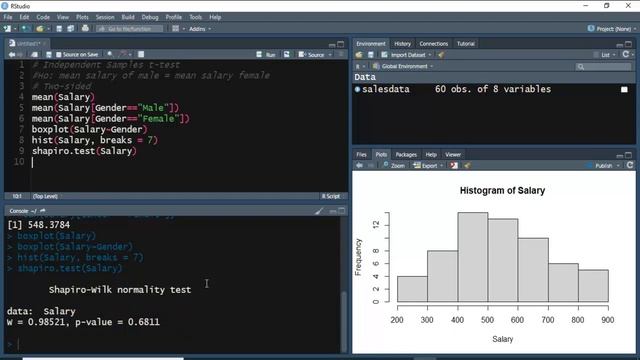The image size is (640, 360).
Task: Remove current plot red X icon
Action: click(x=454, y=165)
